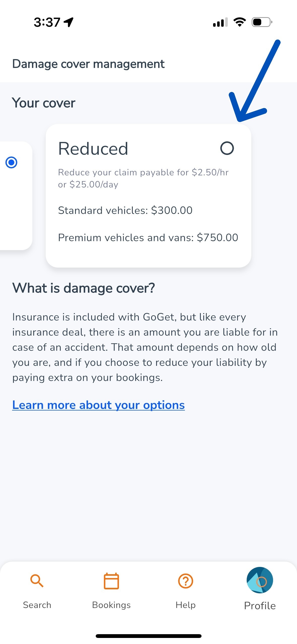Tap the Help question mark icon

(x=186, y=581)
